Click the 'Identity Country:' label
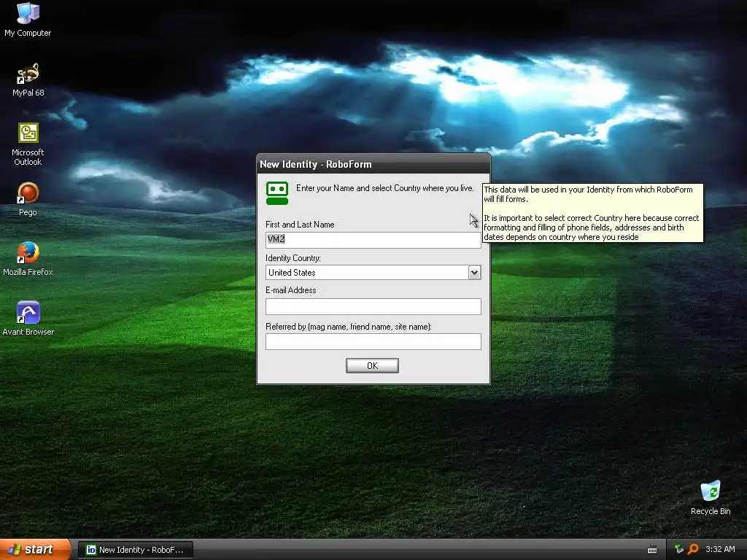Screen dimensions: 747x560 click(293, 258)
